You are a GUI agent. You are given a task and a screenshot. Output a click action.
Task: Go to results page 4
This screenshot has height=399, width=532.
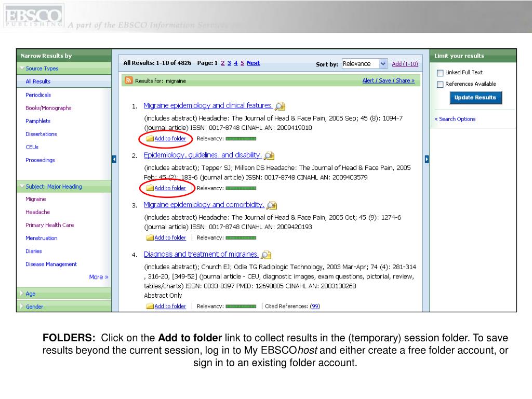[236, 63]
